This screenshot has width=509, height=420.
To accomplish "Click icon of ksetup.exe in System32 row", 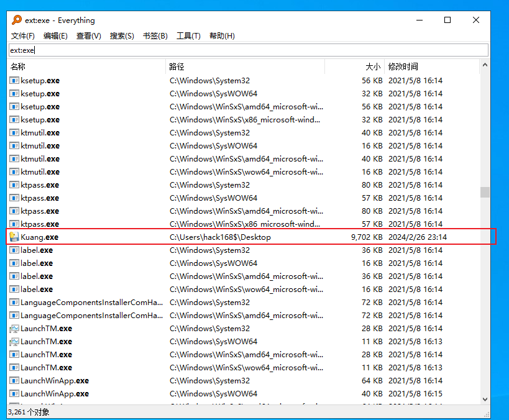I will pos(14,81).
